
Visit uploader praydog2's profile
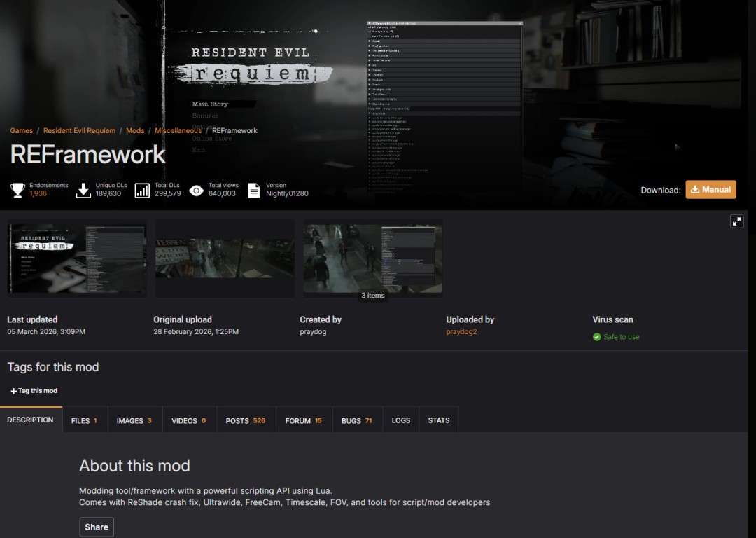tap(461, 332)
